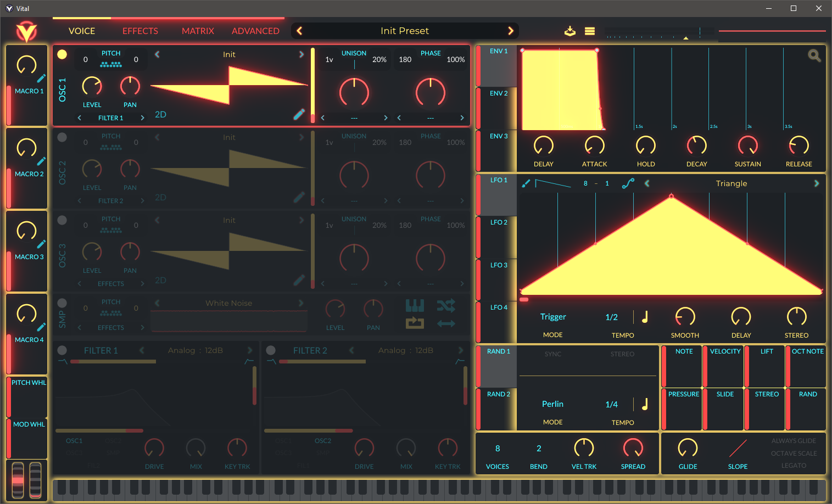Click the envelope magnifying glass icon
This screenshot has height=504, width=832.
coord(814,55)
